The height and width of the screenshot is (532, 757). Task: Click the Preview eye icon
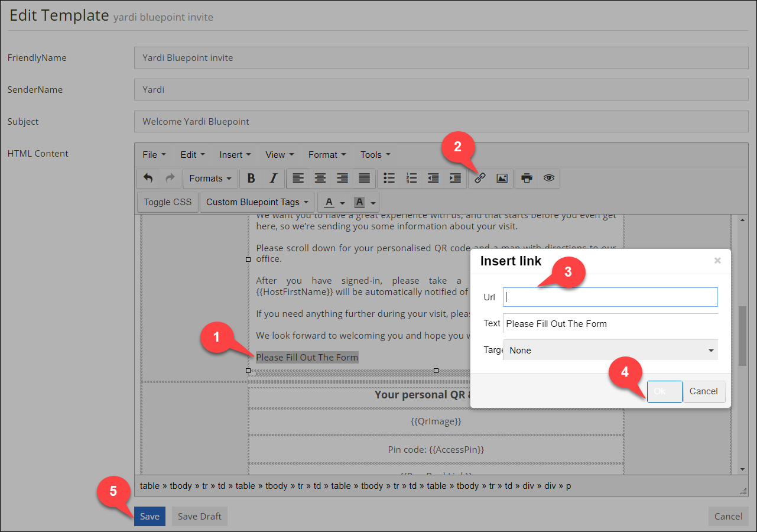click(x=549, y=178)
